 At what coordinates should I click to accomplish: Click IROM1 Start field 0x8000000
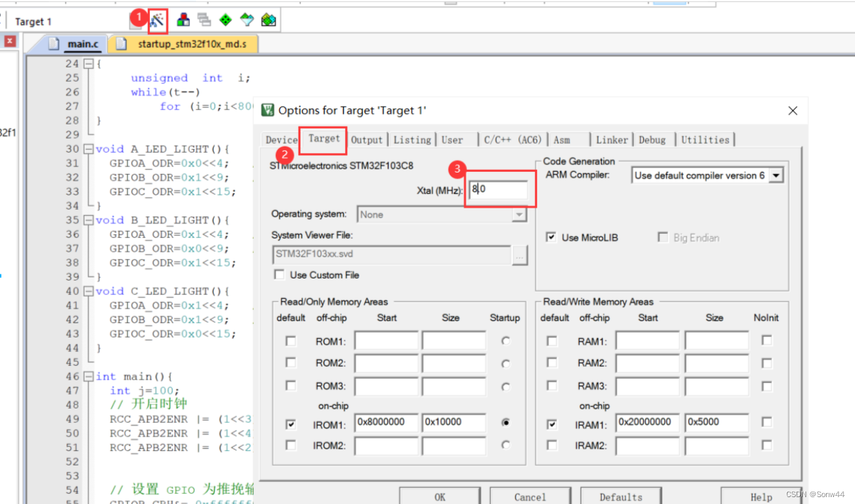point(386,422)
